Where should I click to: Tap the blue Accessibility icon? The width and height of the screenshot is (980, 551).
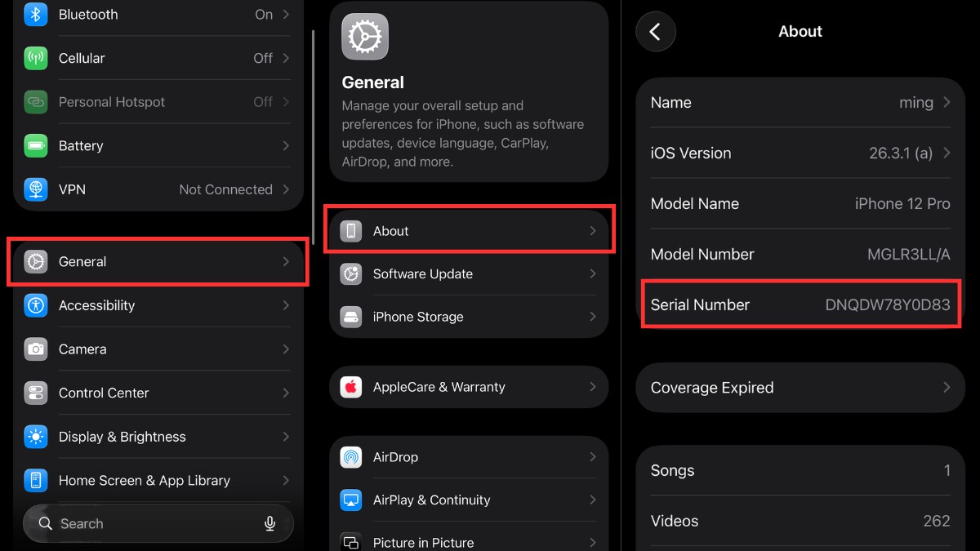click(x=36, y=305)
